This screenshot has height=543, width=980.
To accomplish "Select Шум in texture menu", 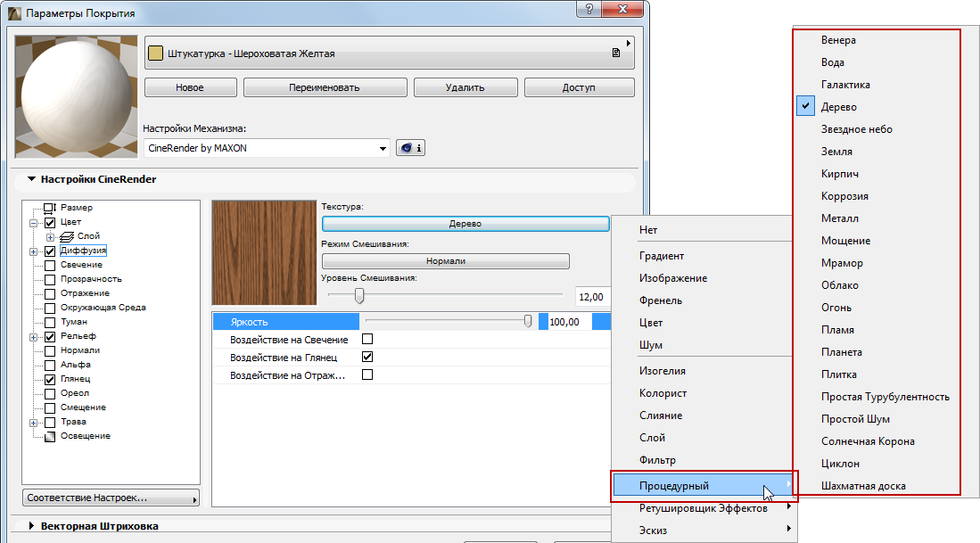I will click(x=651, y=345).
